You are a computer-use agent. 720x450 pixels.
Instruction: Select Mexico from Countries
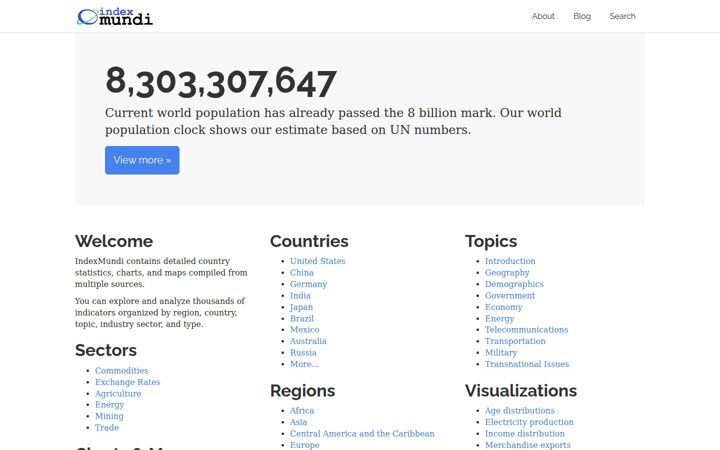pyautogui.click(x=304, y=329)
